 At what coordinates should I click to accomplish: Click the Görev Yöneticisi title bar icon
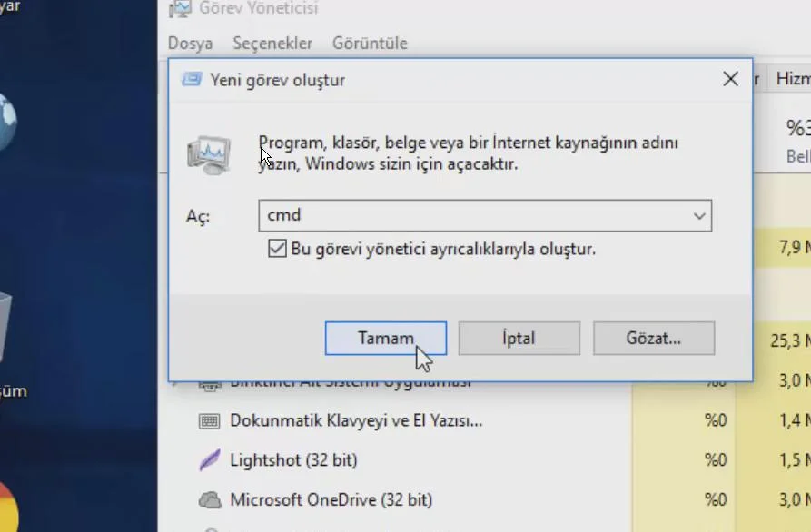[x=181, y=8]
